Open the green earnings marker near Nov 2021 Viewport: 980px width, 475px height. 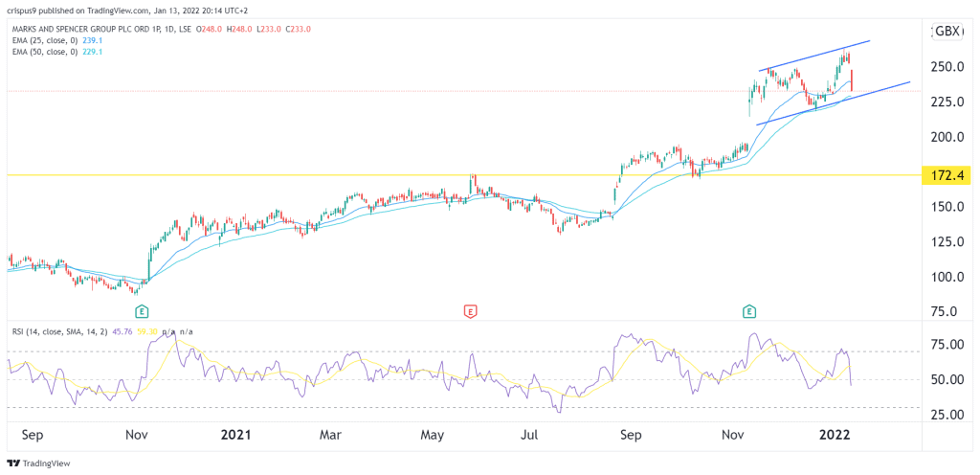[747, 310]
